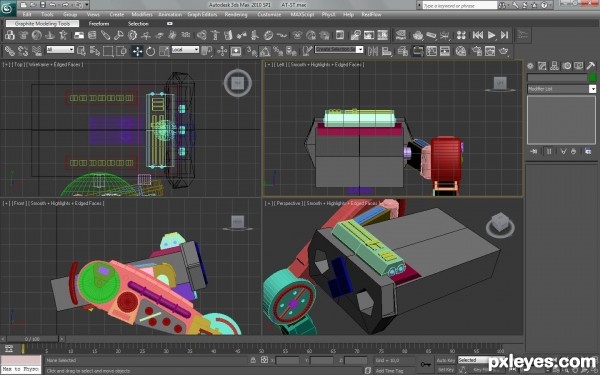The image size is (600, 375).
Task: Open the Layer Manager icon
Action: (x=403, y=51)
